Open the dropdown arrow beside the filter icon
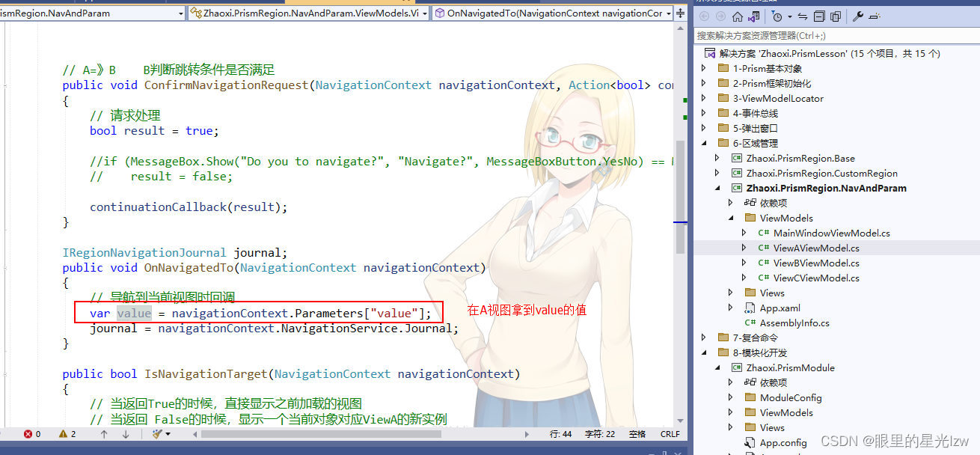 pos(788,16)
